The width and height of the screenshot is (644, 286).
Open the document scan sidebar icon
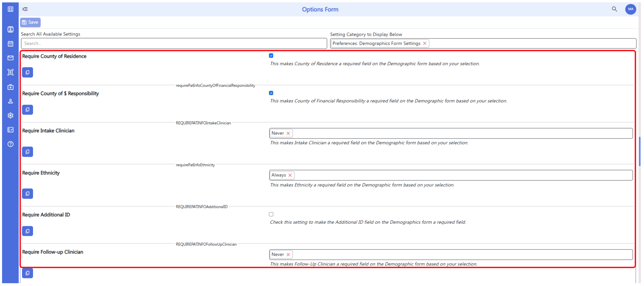pyautogui.click(x=10, y=72)
